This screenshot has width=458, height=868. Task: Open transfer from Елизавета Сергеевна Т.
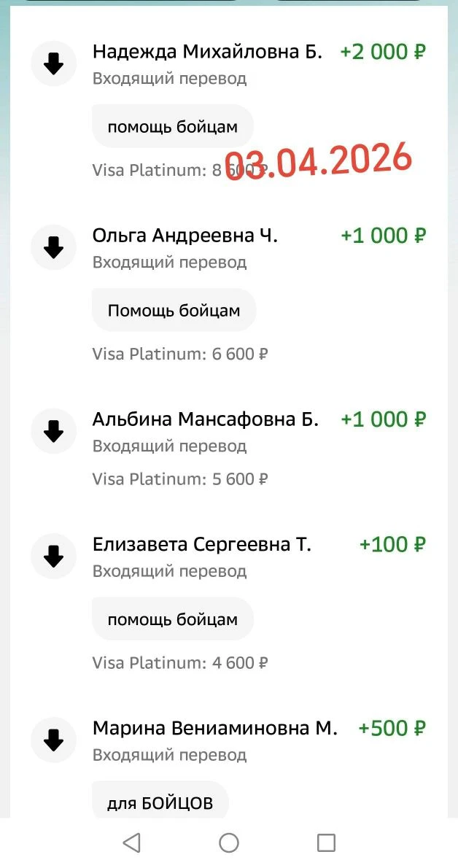point(201,545)
